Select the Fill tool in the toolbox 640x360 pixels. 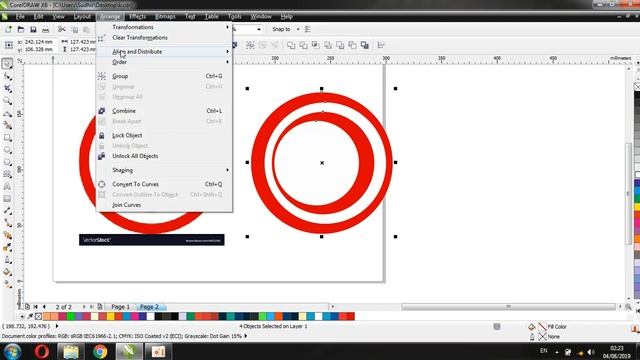pos(7,272)
